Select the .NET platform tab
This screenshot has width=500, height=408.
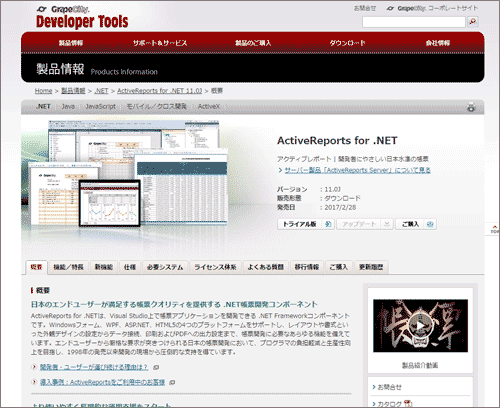coord(43,106)
